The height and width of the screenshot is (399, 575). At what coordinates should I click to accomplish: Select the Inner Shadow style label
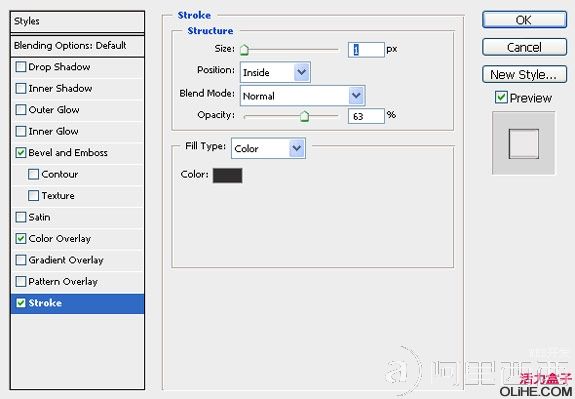click(x=60, y=88)
